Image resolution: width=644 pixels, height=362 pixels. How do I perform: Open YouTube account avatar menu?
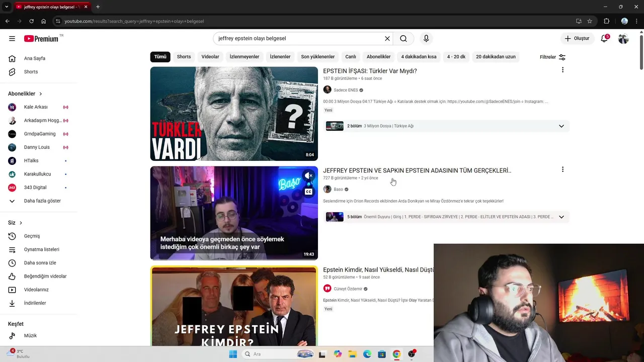pyautogui.click(x=623, y=39)
